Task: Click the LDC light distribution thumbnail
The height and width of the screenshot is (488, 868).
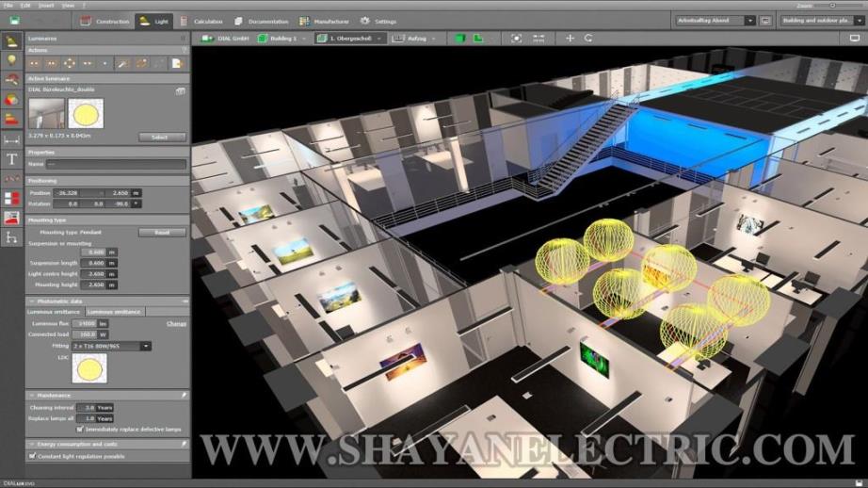Action: click(89, 367)
